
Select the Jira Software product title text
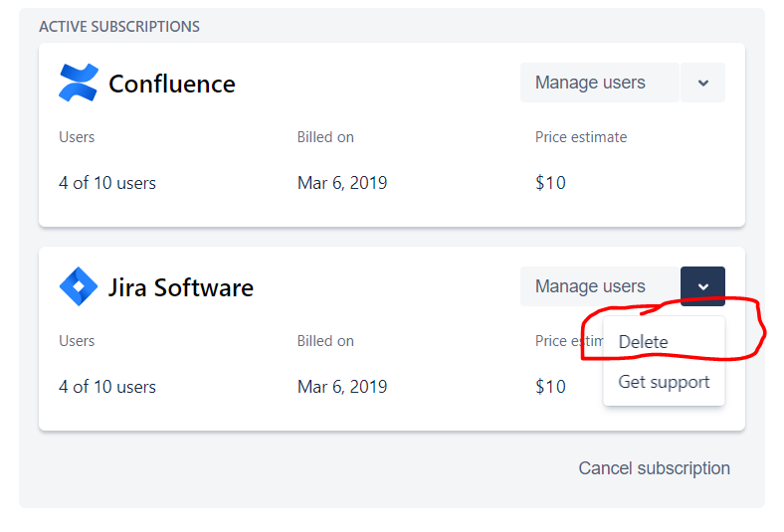click(181, 287)
